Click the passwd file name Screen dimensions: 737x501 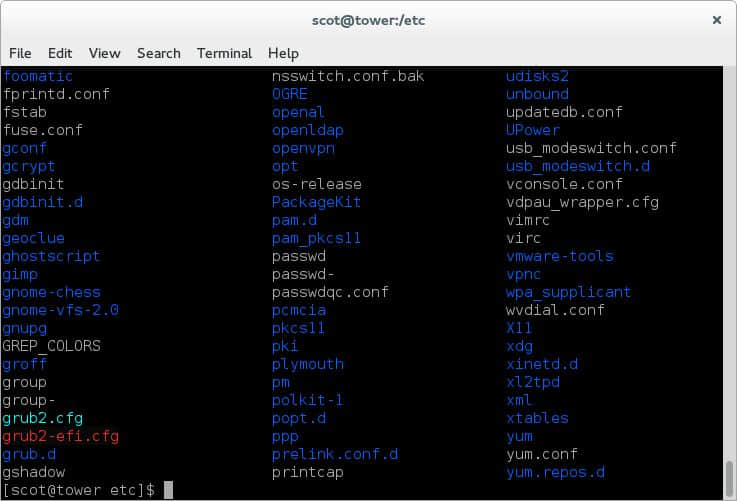tap(299, 256)
